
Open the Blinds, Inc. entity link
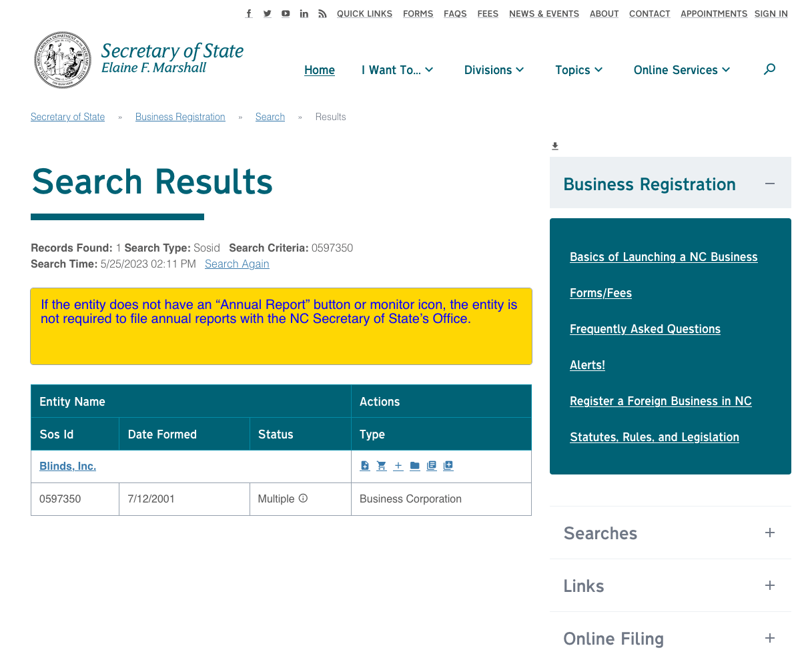[67, 466]
